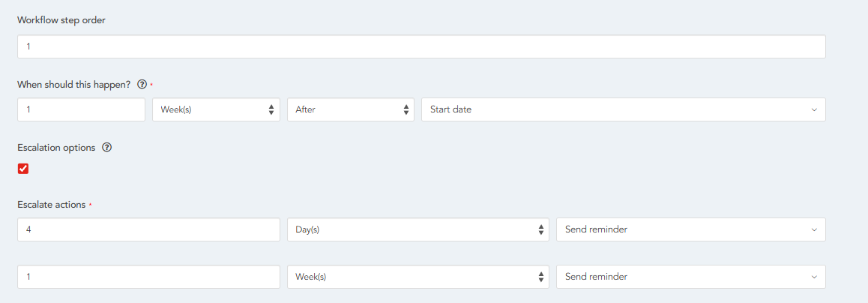The width and height of the screenshot is (868, 303).
Task: Click the Escalation options label text
Action: [56, 148]
